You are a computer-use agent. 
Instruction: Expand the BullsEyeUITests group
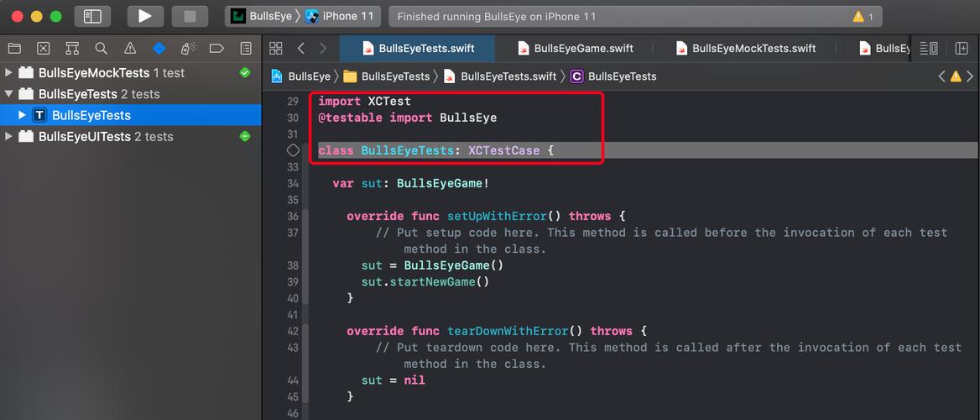8,136
